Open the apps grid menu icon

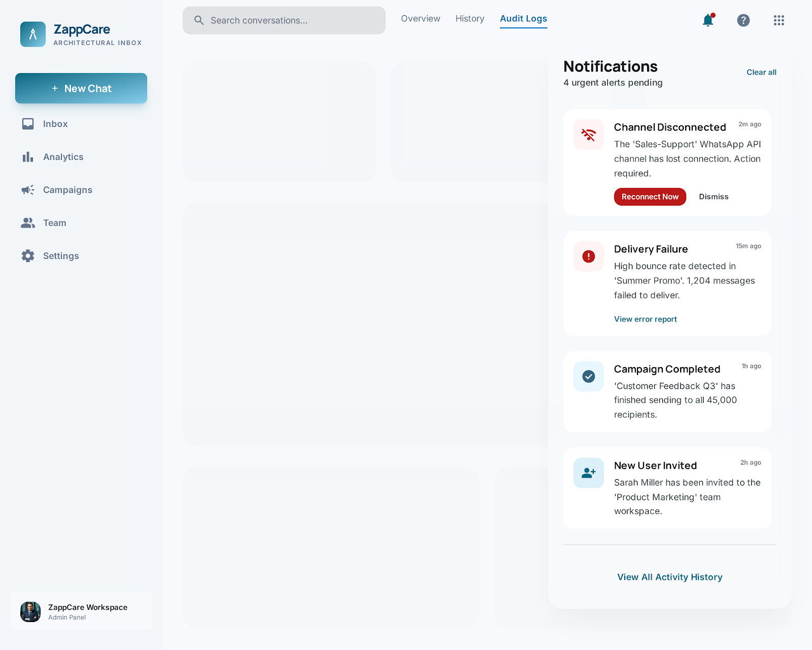point(779,20)
